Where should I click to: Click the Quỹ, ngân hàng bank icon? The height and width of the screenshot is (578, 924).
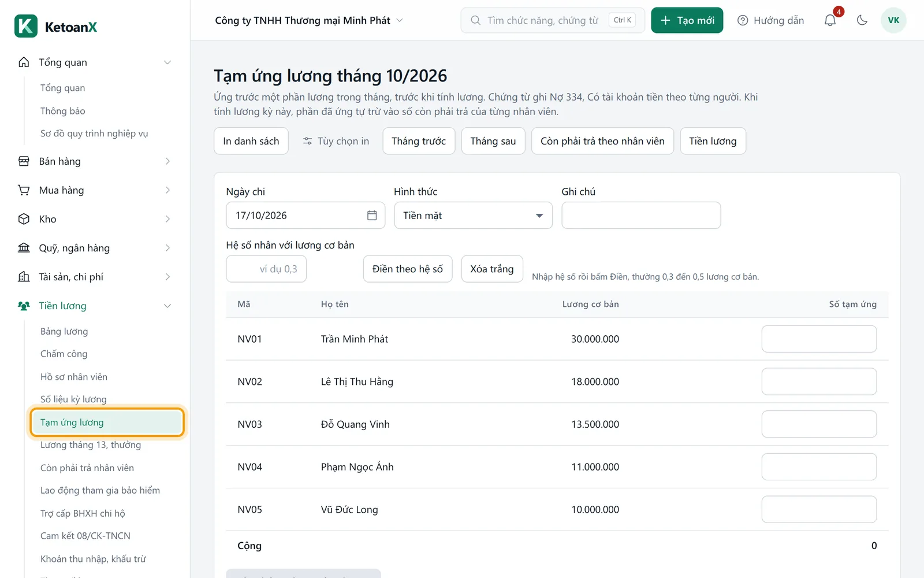[24, 248]
